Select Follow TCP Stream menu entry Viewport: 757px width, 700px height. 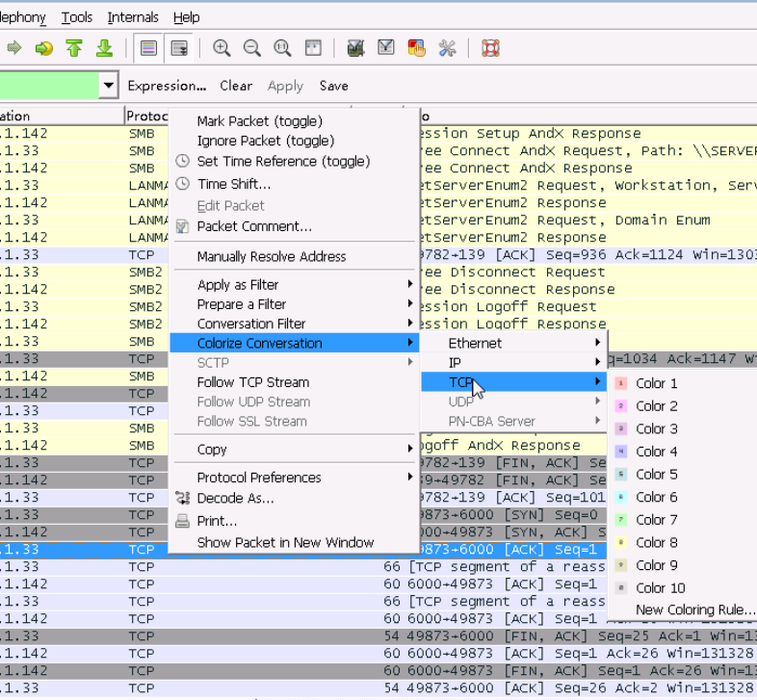252,382
